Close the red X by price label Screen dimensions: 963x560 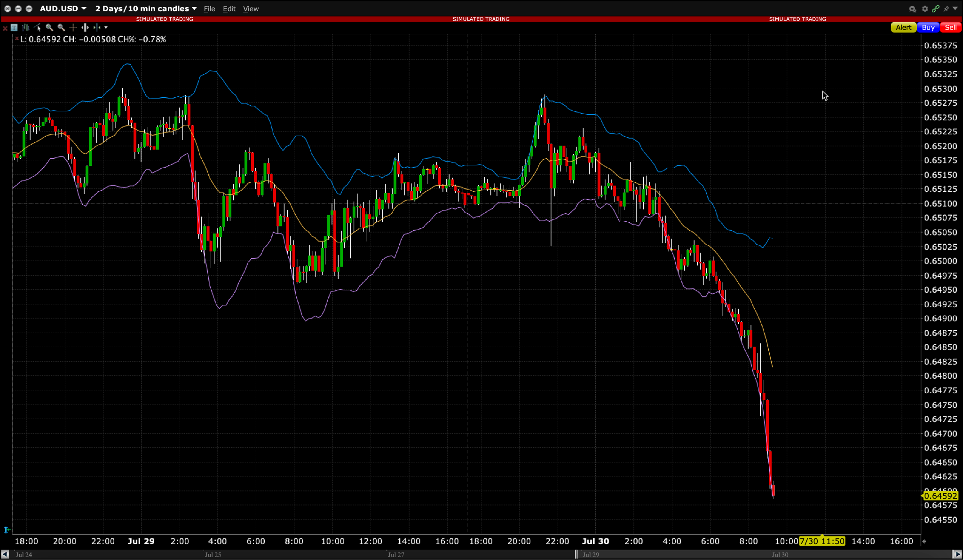click(x=17, y=39)
